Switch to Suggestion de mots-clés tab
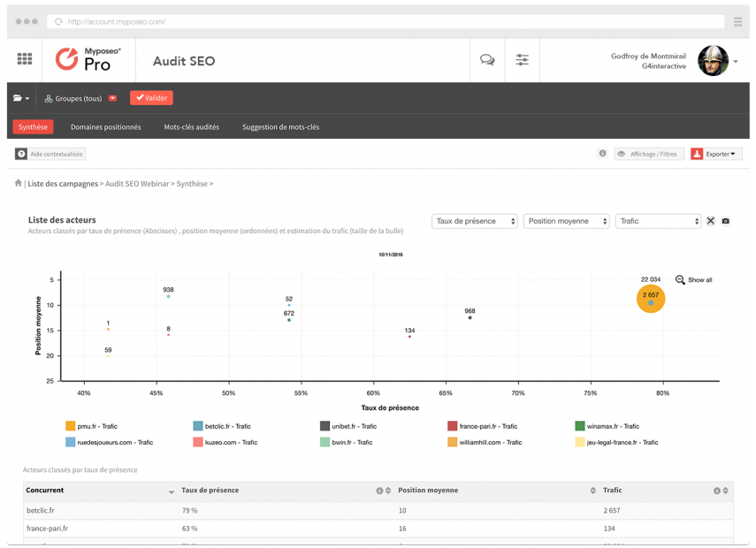This screenshot has width=756, height=548. (x=280, y=127)
